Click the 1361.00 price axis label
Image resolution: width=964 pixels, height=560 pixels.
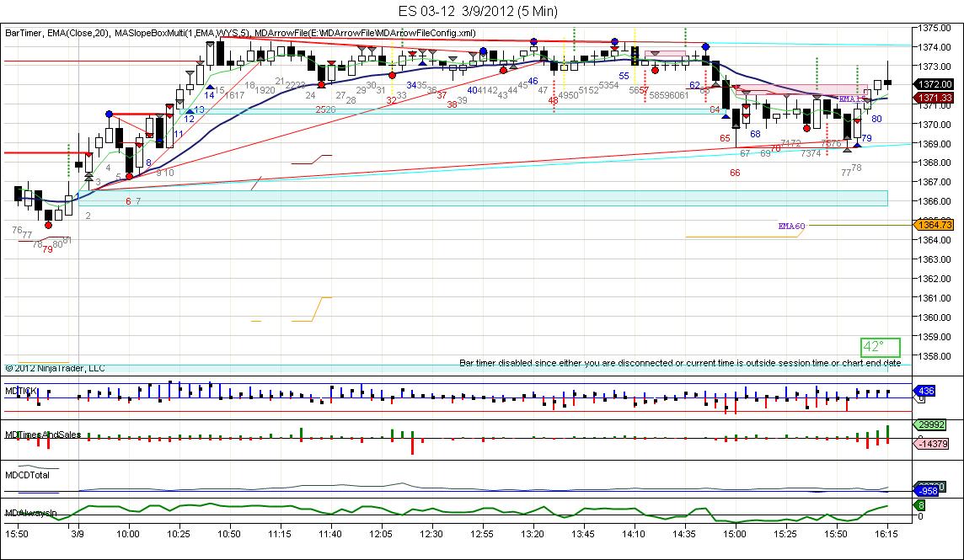(935, 298)
